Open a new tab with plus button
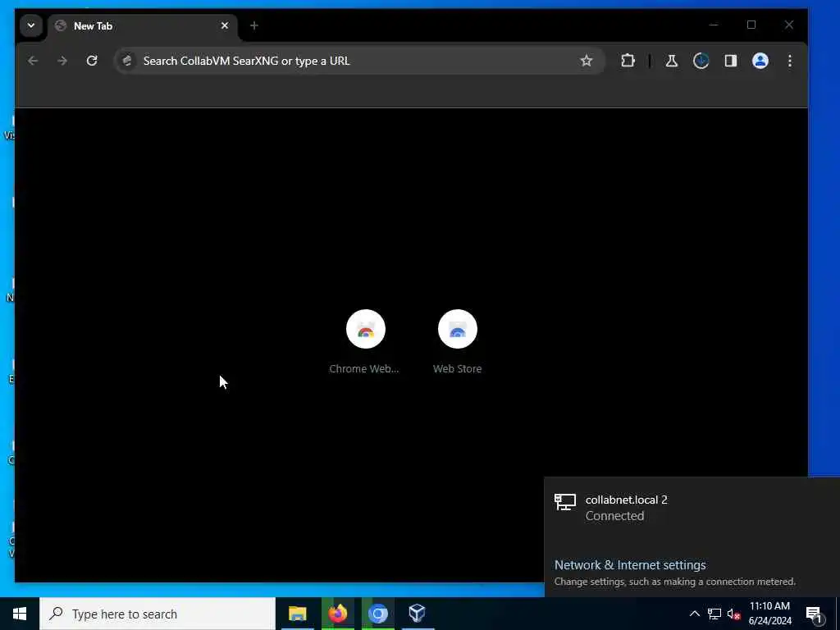The image size is (840, 630). pyautogui.click(x=254, y=25)
